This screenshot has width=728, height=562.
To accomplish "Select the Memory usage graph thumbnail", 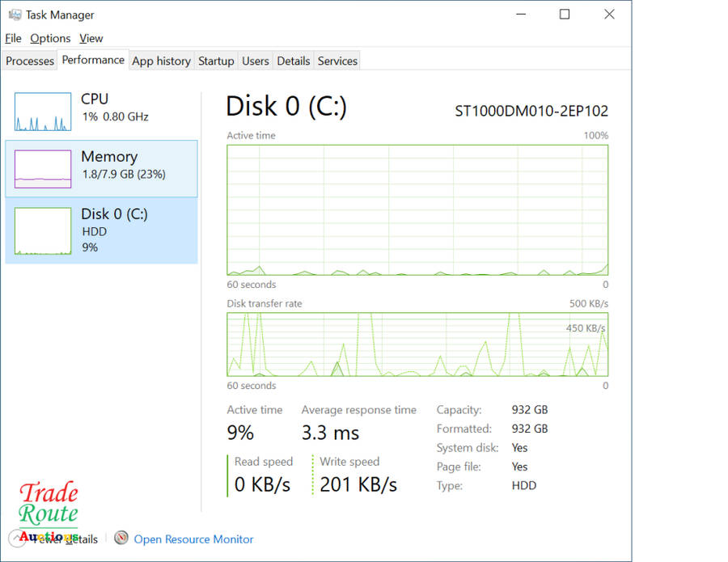I will [43, 169].
